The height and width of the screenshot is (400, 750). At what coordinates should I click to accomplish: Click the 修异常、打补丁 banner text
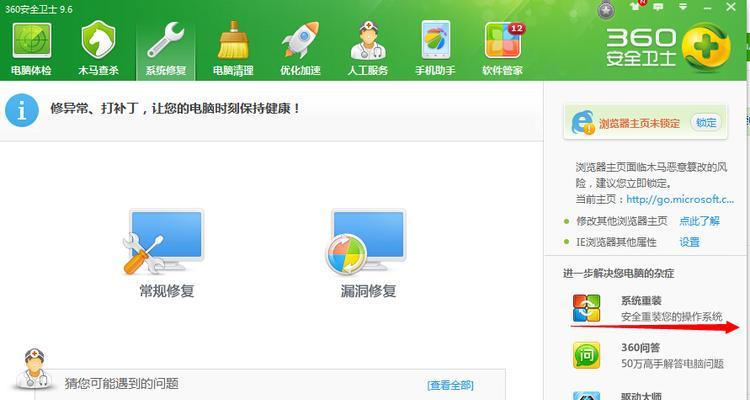pyautogui.click(x=176, y=109)
